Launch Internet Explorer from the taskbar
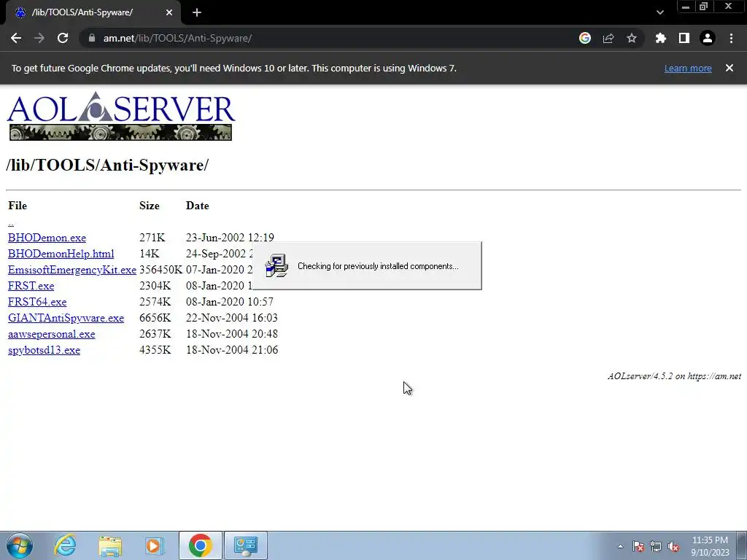The width and height of the screenshot is (747, 560). [65, 545]
